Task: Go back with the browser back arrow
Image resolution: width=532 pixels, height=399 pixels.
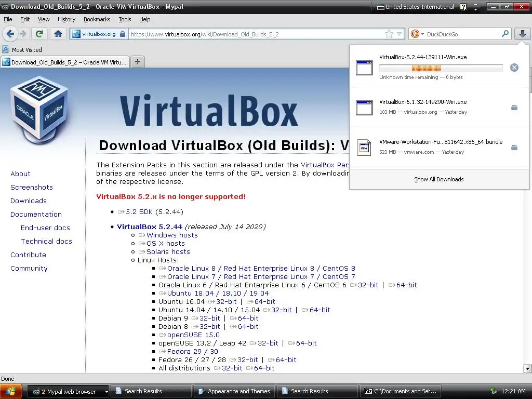Action: click(10, 34)
